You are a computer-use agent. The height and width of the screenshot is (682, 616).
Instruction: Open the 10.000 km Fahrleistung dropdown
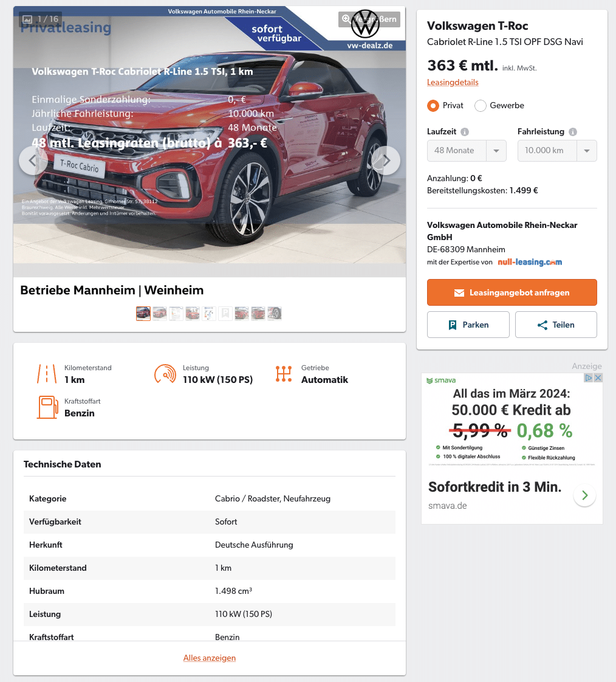[x=557, y=151]
